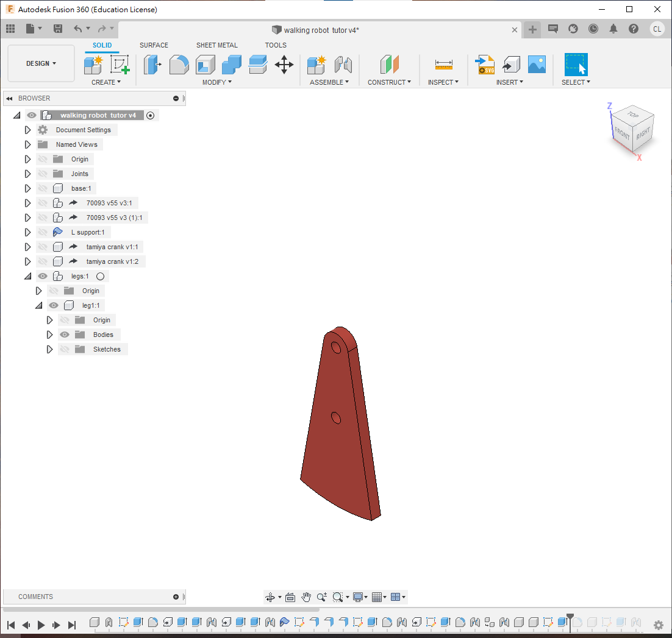Switch to the Surface tab
This screenshot has height=638, width=672.
[x=154, y=45]
